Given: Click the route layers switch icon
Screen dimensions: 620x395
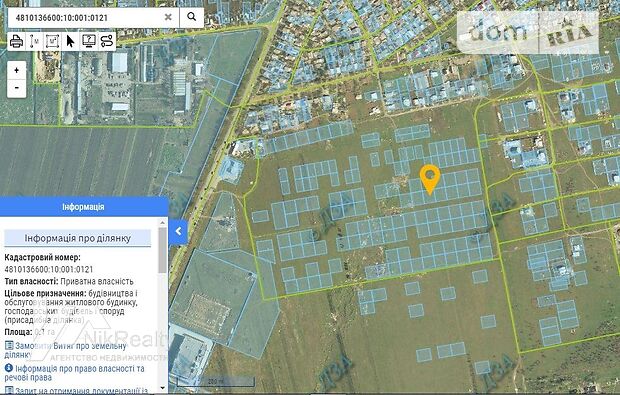Looking at the screenshot, I should click(107, 41).
